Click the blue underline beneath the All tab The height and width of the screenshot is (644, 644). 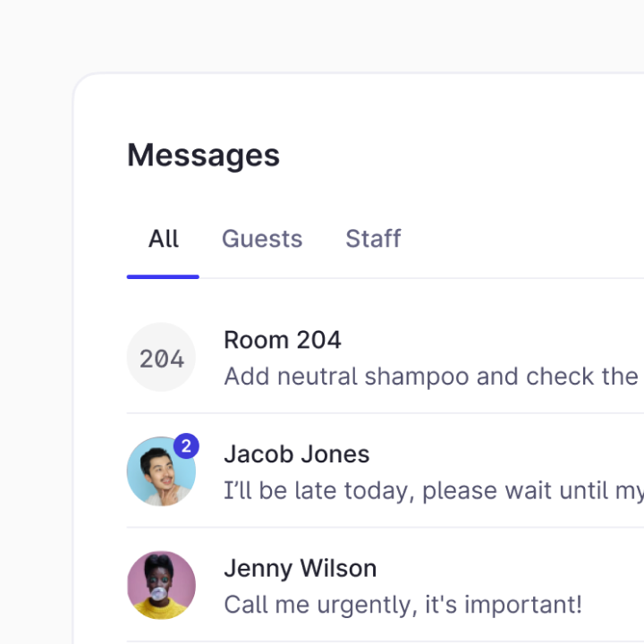163,276
